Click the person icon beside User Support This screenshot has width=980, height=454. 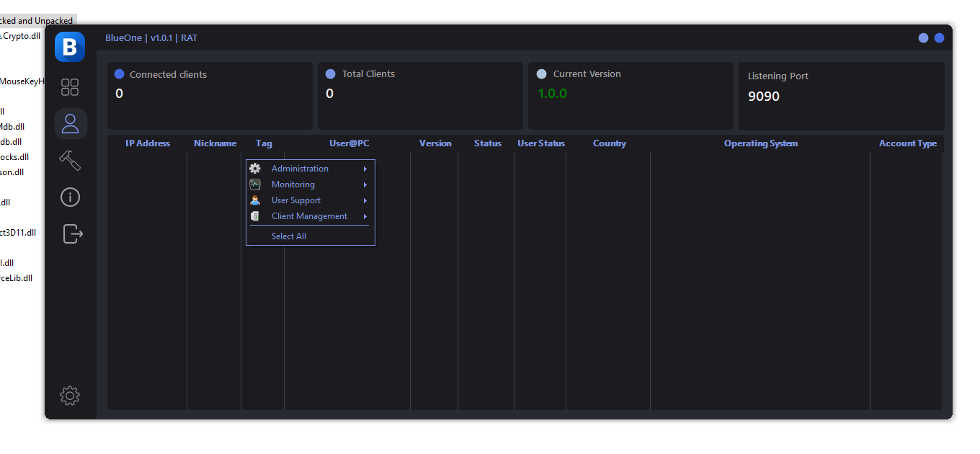point(255,200)
